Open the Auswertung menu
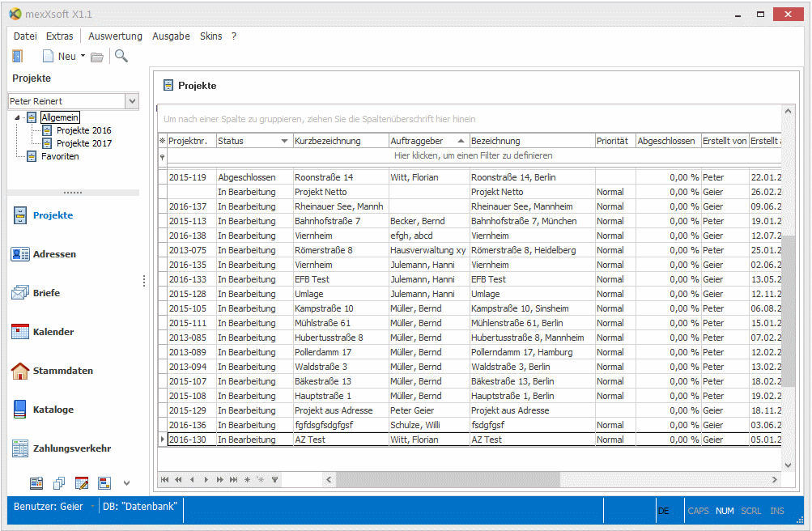This screenshot has height=531, width=812. coord(115,36)
